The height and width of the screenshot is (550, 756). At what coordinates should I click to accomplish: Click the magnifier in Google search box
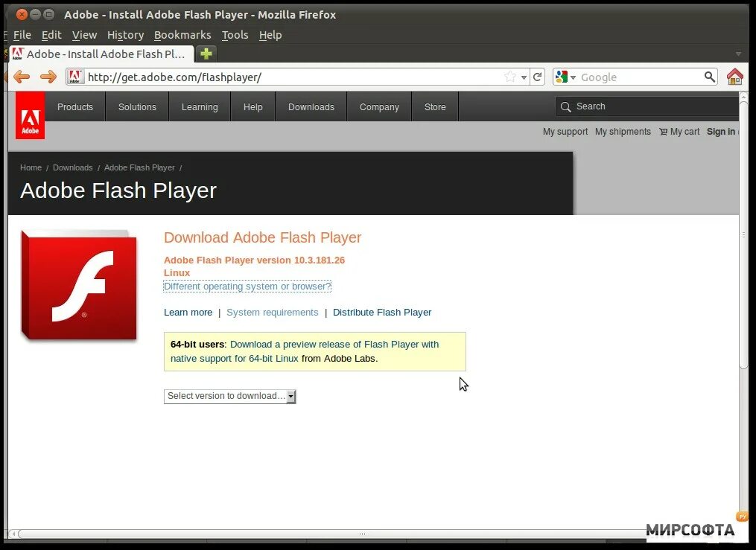click(x=709, y=77)
